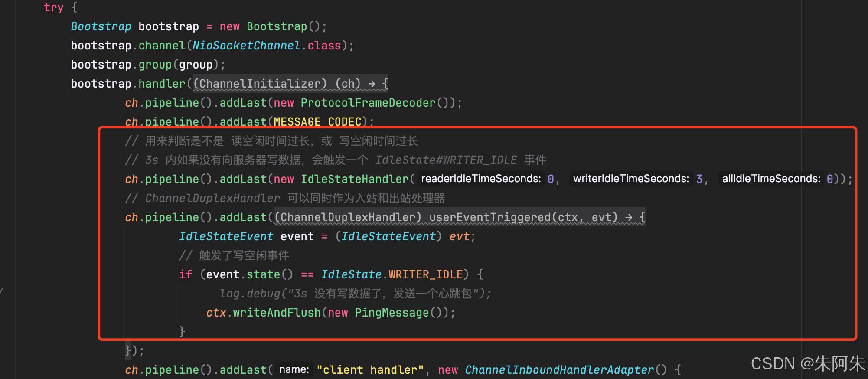Click the state() method call
868x379 pixels.
click(x=270, y=274)
